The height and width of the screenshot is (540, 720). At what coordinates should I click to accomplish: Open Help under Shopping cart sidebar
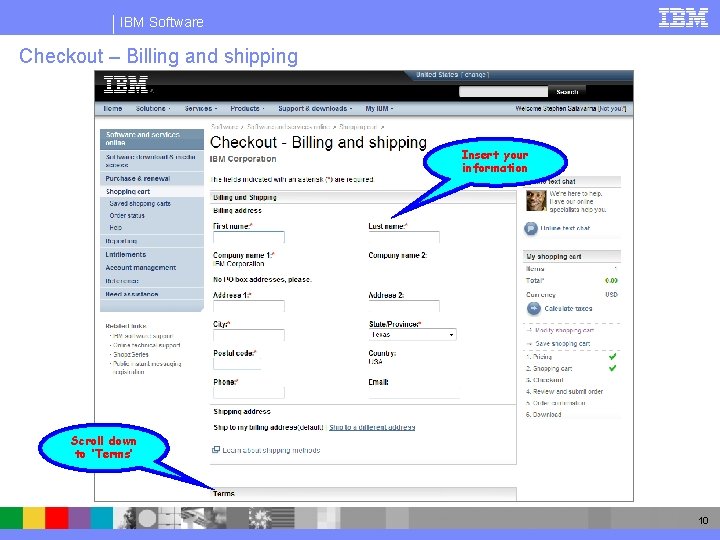(115, 227)
